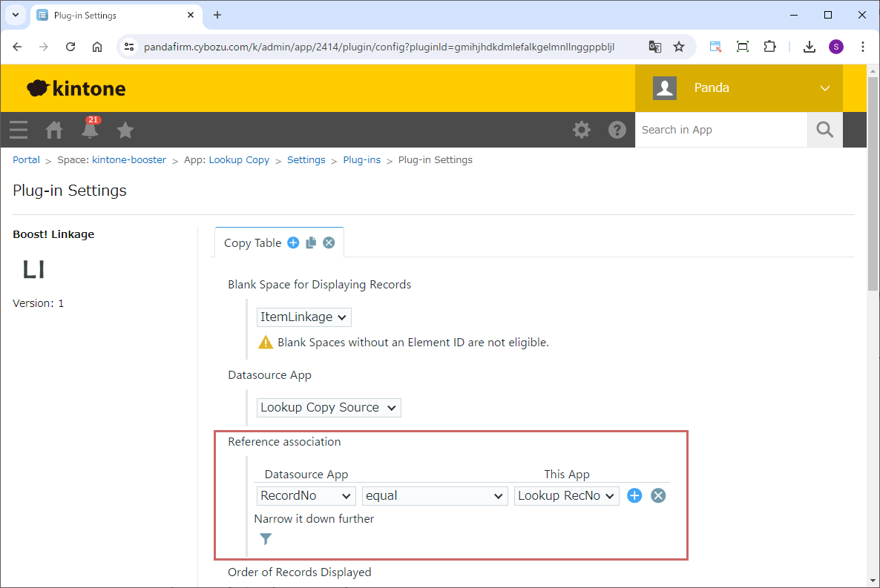Change the equal operator dropdown
This screenshot has height=588, width=880.
pos(435,495)
